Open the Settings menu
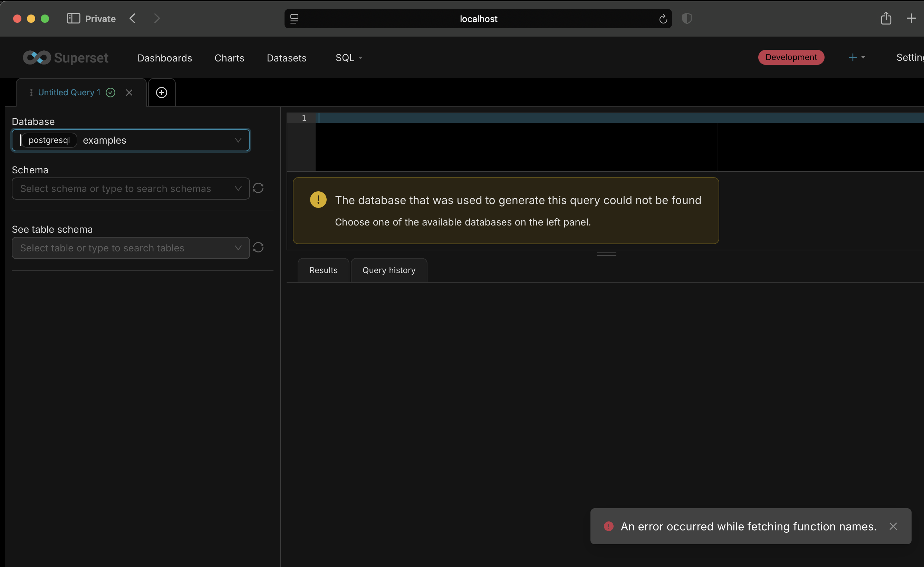 (x=910, y=57)
